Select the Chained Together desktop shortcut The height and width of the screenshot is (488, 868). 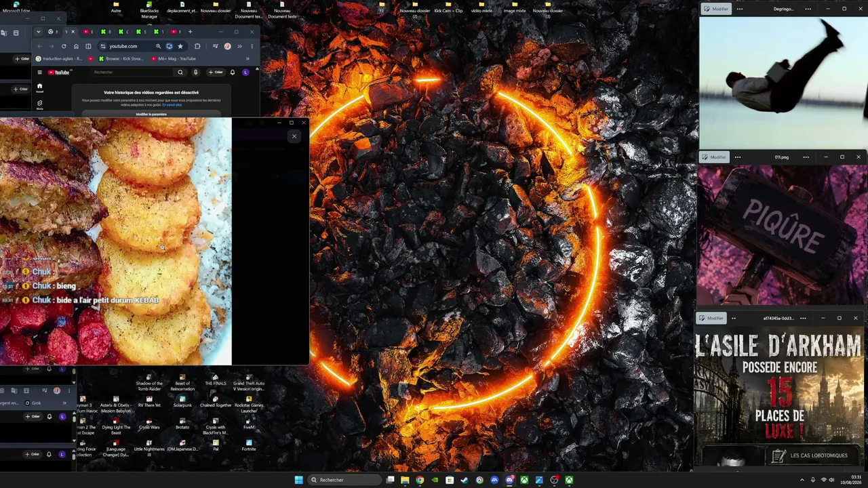(x=216, y=402)
